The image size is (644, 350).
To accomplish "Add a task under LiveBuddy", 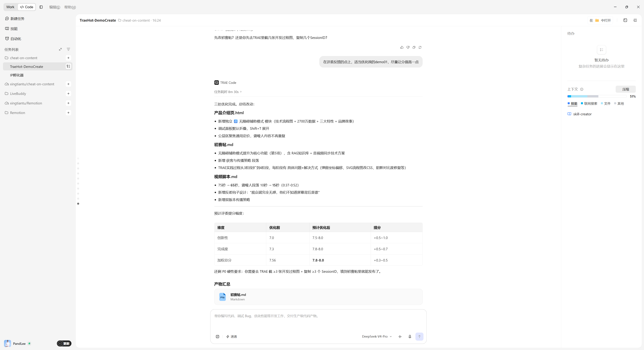I will point(68,94).
